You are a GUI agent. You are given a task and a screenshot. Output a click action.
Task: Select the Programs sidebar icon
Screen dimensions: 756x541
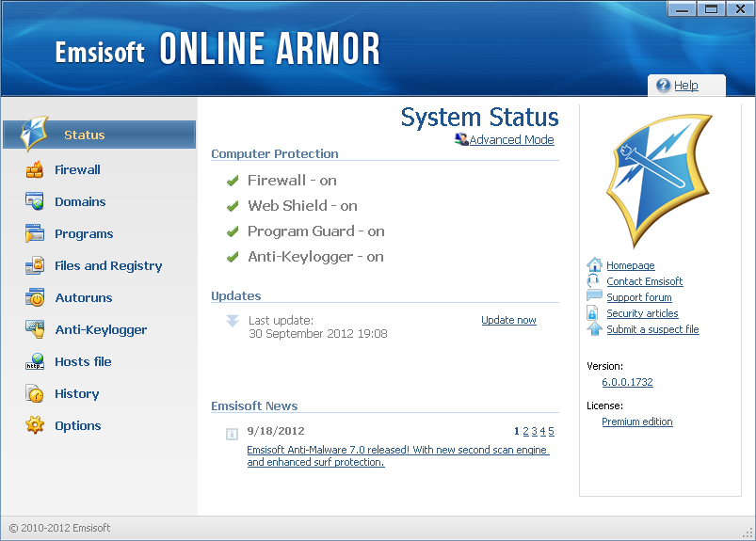coord(35,233)
